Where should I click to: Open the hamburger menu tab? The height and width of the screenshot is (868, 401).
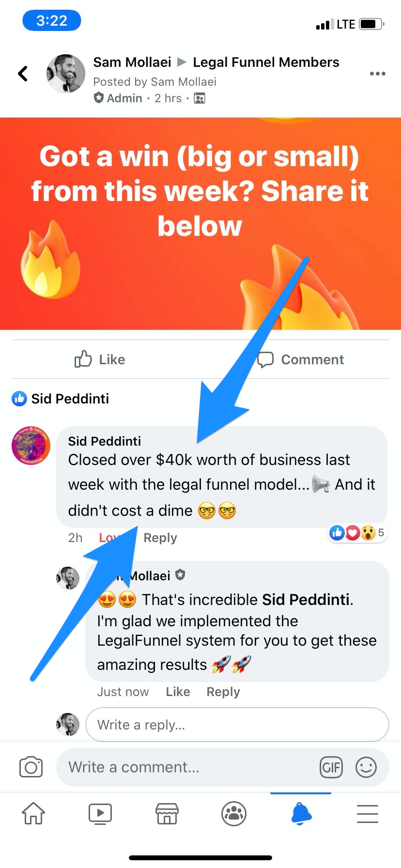pyautogui.click(x=368, y=813)
